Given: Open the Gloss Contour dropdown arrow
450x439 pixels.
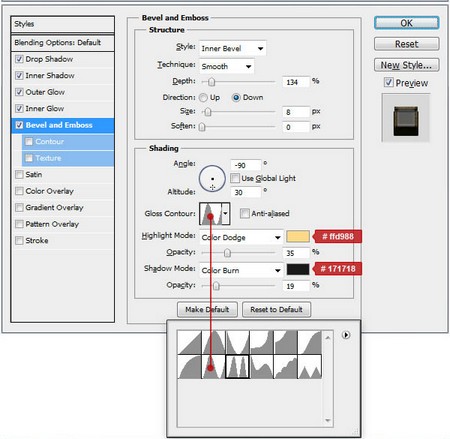Looking at the screenshot, I should (226, 213).
